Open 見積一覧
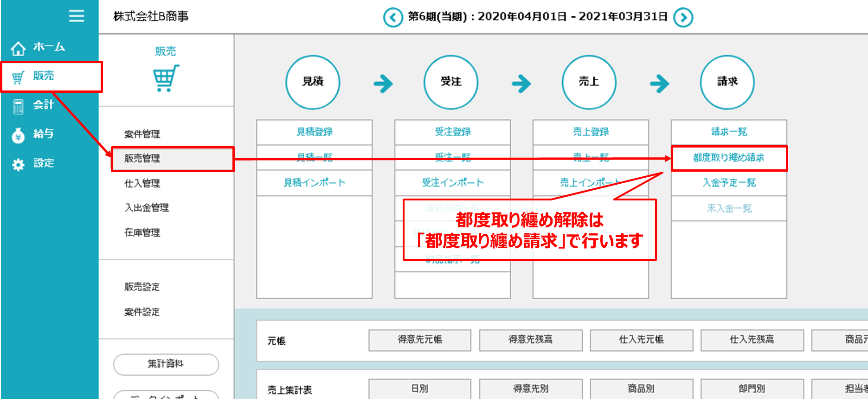 pos(315,157)
